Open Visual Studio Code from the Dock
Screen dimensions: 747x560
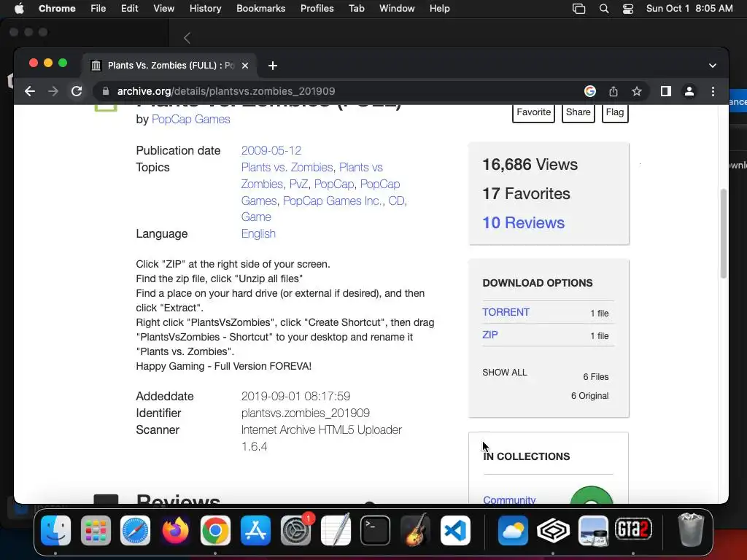click(455, 531)
